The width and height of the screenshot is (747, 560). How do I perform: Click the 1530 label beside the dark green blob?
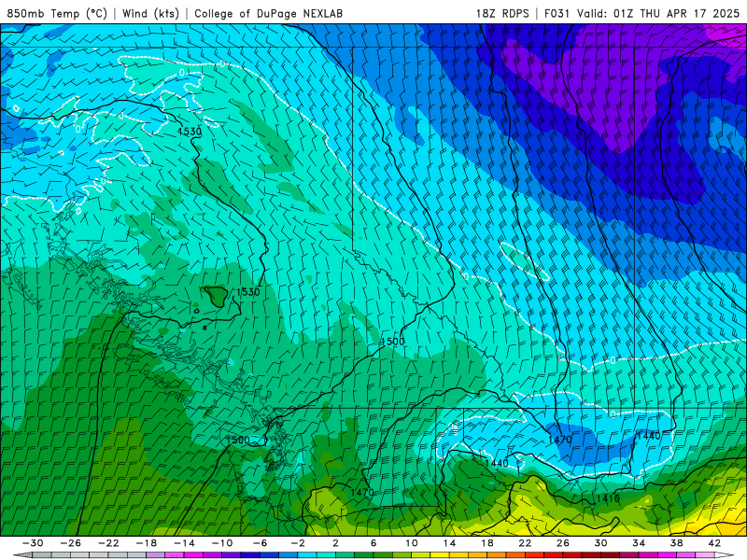click(x=248, y=292)
